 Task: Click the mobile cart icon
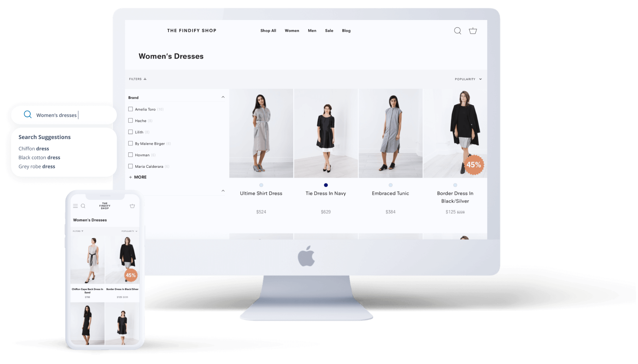(x=133, y=206)
